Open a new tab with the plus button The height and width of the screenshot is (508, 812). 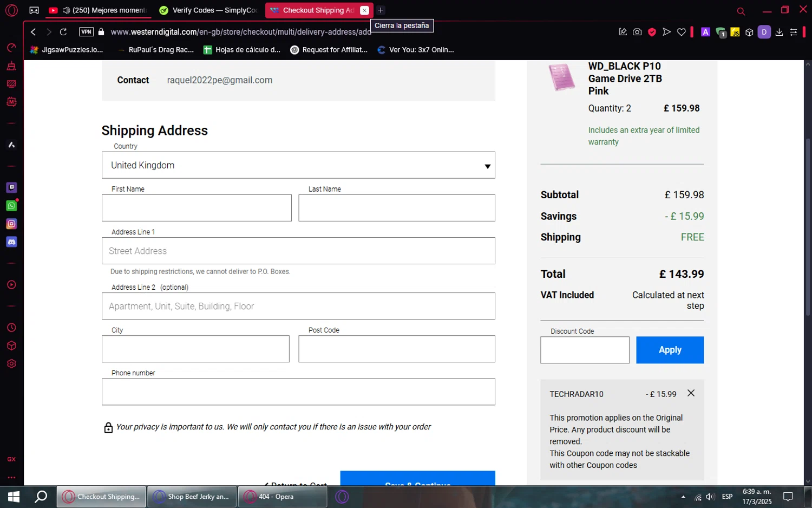point(381,10)
